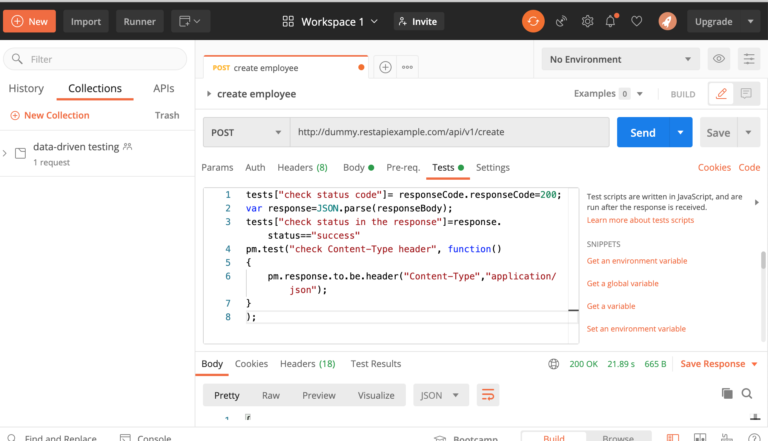Open the rocket user avatar
The image size is (768, 441).
pos(667,22)
